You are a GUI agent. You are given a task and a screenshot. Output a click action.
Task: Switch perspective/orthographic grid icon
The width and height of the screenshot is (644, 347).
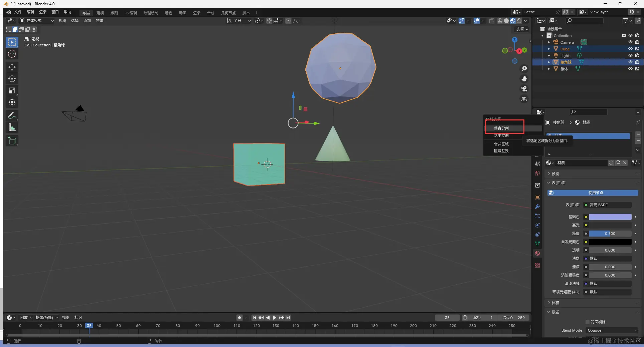coord(524,99)
